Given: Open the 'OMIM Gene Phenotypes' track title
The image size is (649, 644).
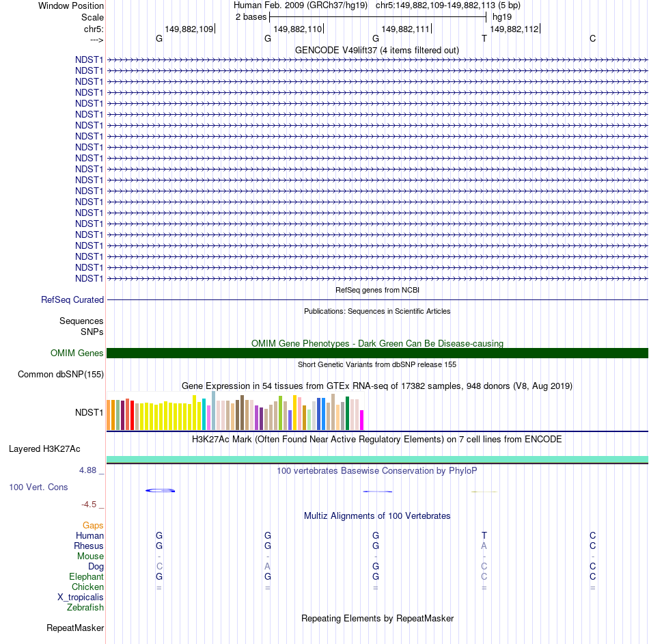Looking at the screenshot, I should (377, 343).
